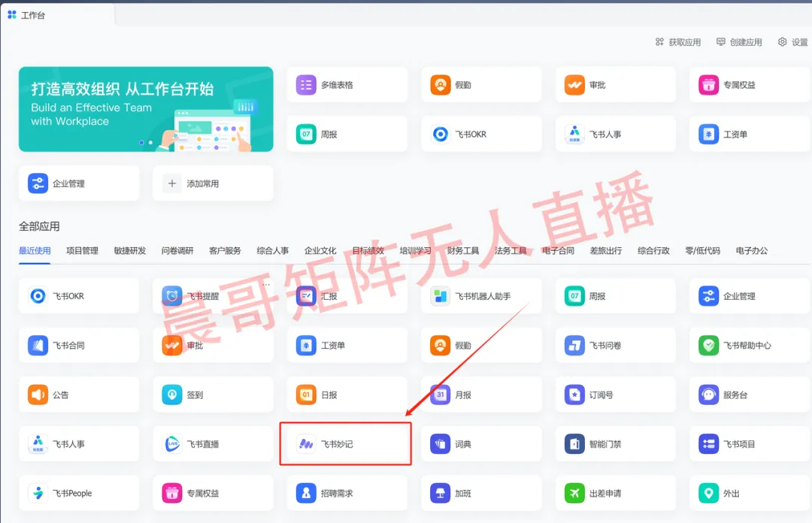Open 飞书OKR under 全部应用 list

pos(79,296)
